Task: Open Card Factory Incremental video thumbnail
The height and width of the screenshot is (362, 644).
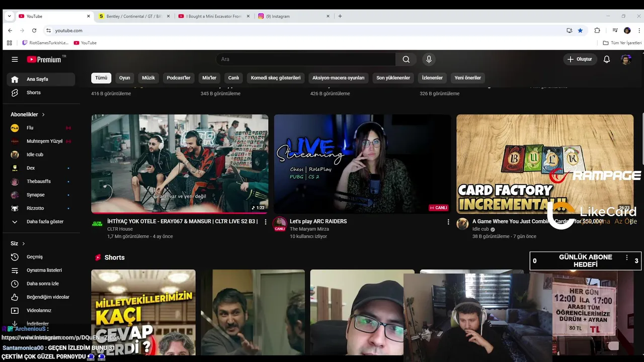Action: 545,164
